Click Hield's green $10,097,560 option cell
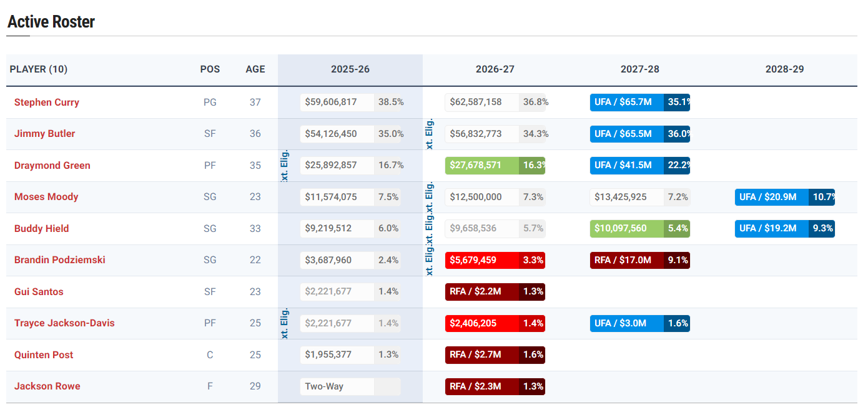Image resolution: width=868 pixels, height=407 pixels. coord(627,229)
